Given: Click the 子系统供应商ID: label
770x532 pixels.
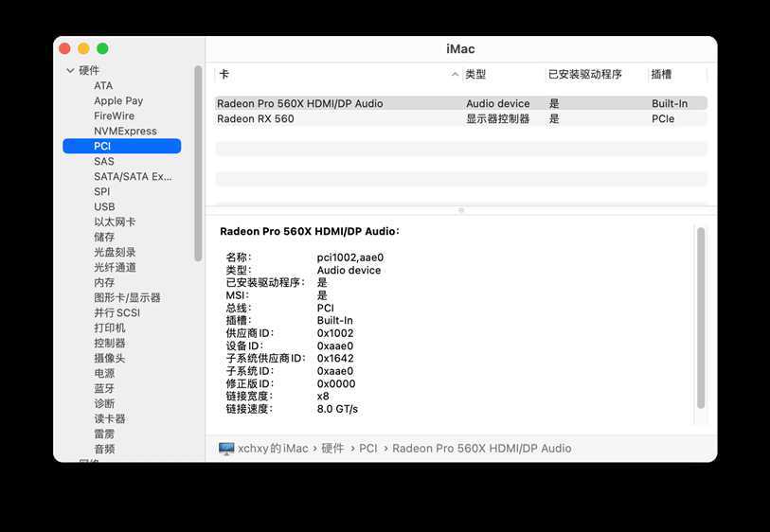Looking at the screenshot, I should [x=266, y=359].
